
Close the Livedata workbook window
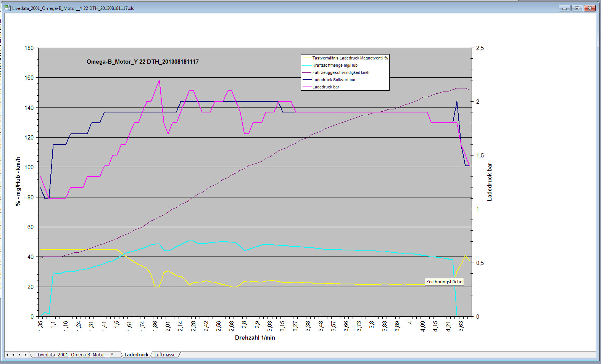(590, 8)
